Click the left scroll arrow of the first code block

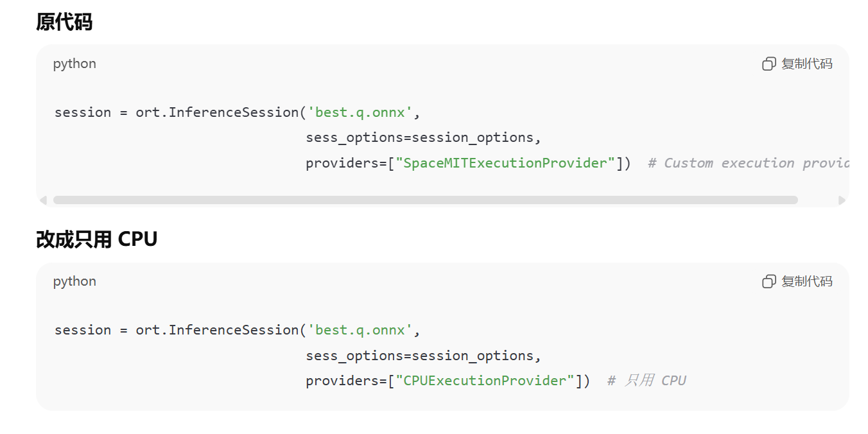(43, 200)
